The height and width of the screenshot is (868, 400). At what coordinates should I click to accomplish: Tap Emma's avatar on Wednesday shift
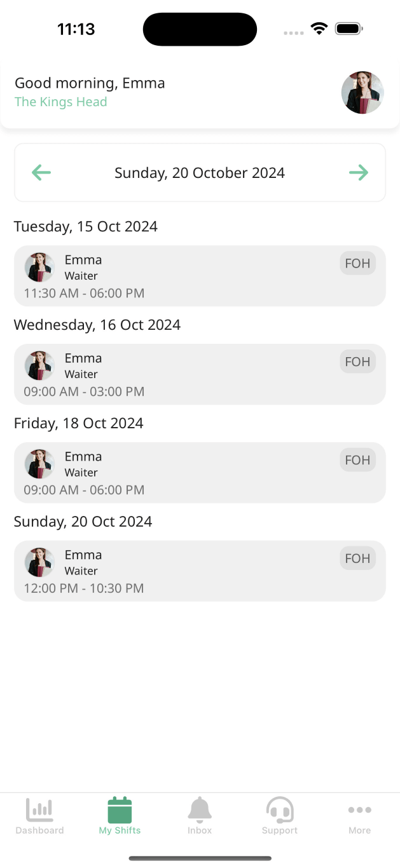[39, 366]
